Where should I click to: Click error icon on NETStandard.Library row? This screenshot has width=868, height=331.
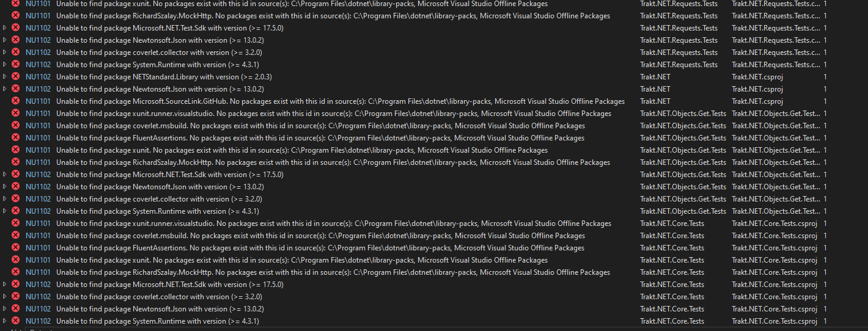tap(15, 77)
